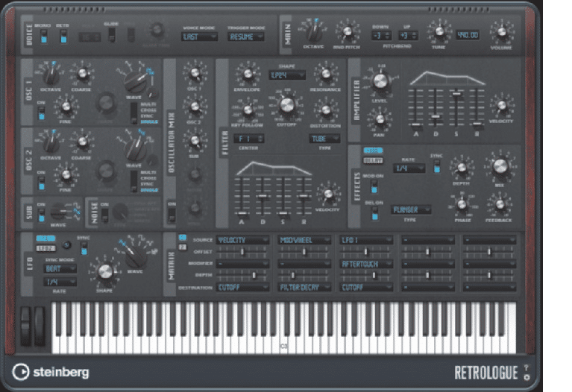
Task: Click the OSC 2 Octave knob
Action: (x=51, y=144)
